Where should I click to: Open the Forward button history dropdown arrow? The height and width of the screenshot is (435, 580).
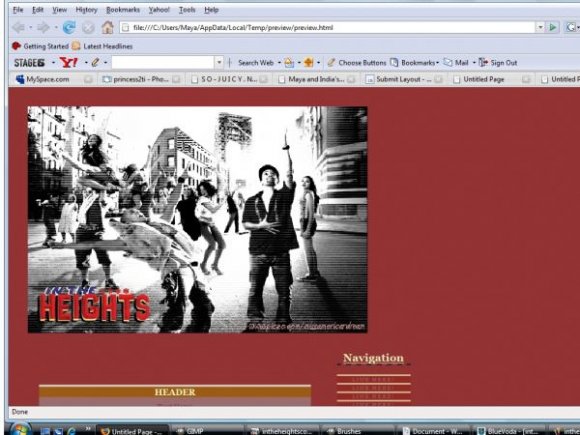(x=56, y=27)
